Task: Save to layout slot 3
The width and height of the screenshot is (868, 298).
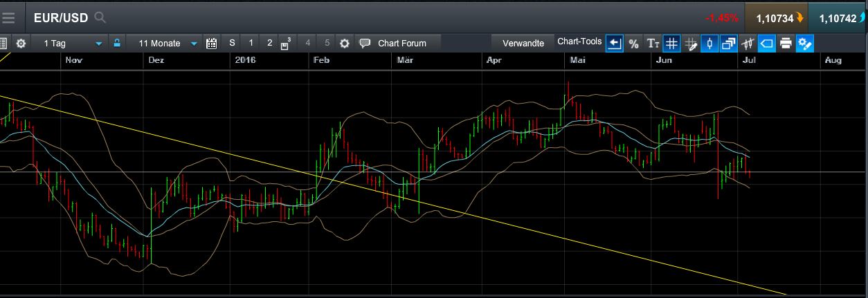Action: click(x=286, y=43)
